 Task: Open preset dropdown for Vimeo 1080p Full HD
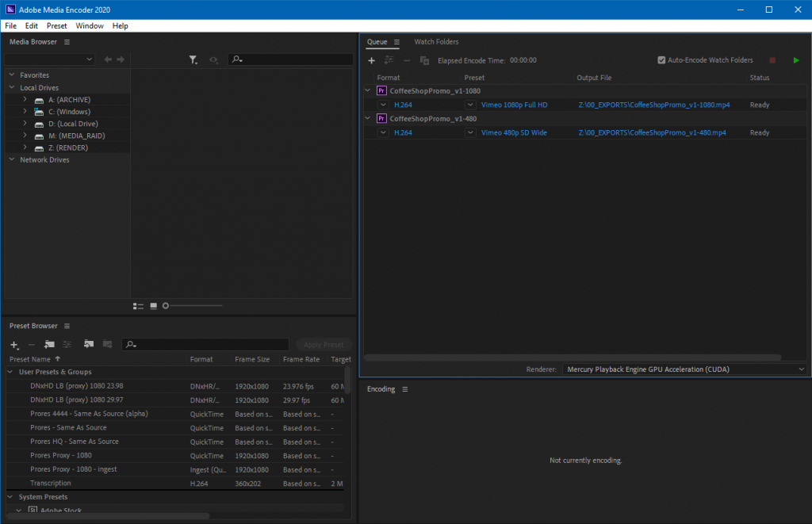click(470, 105)
